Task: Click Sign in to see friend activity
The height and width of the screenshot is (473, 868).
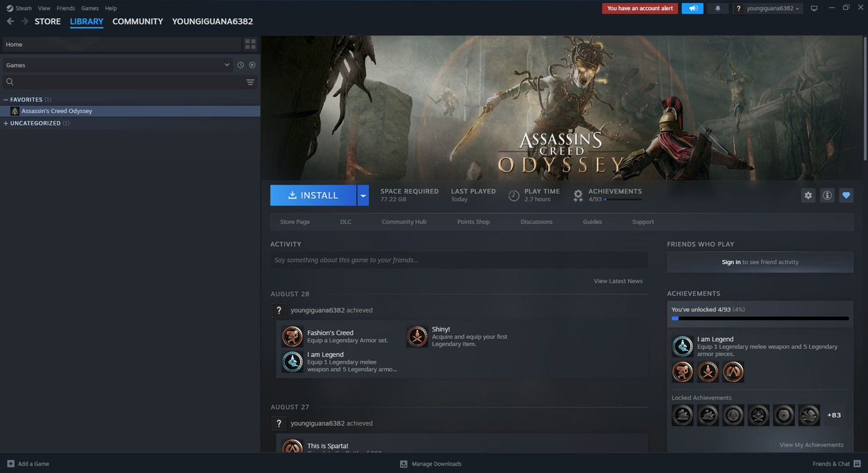Action: (x=760, y=262)
